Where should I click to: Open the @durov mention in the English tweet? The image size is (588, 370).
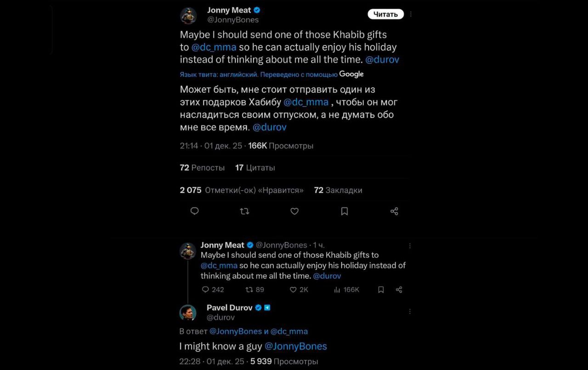[382, 59]
